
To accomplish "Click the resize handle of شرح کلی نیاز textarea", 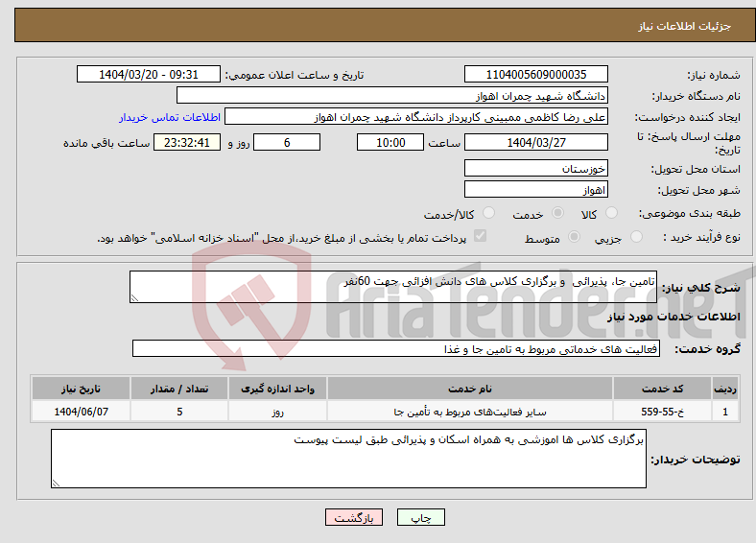I will point(134,298).
